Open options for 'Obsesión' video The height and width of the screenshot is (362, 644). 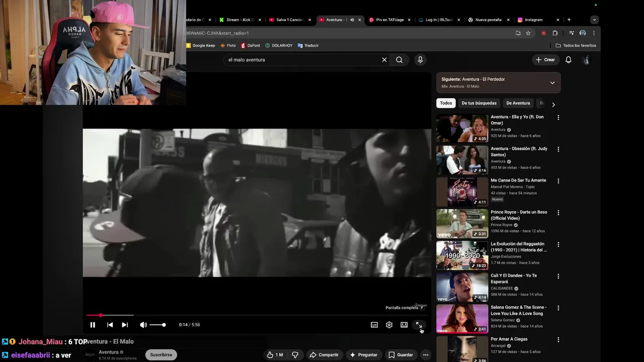tap(558, 149)
